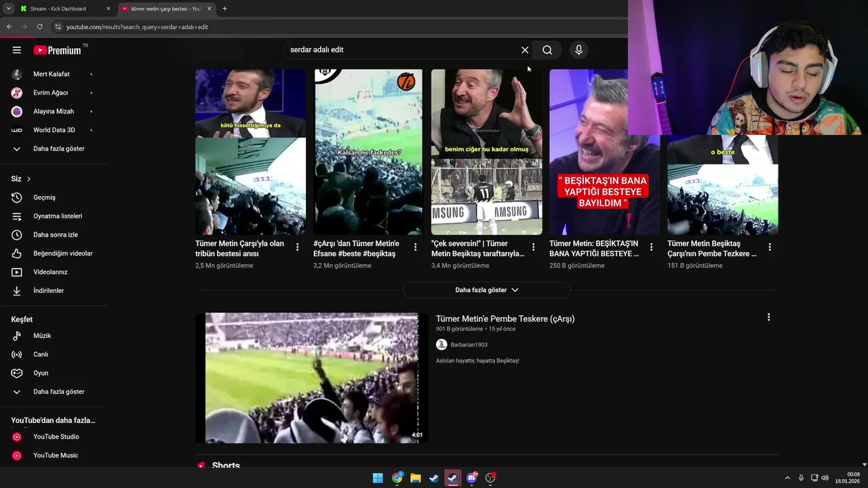Click the Barbarian1903 channel avatar
The image size is (868, 488).
click(441, 345)
